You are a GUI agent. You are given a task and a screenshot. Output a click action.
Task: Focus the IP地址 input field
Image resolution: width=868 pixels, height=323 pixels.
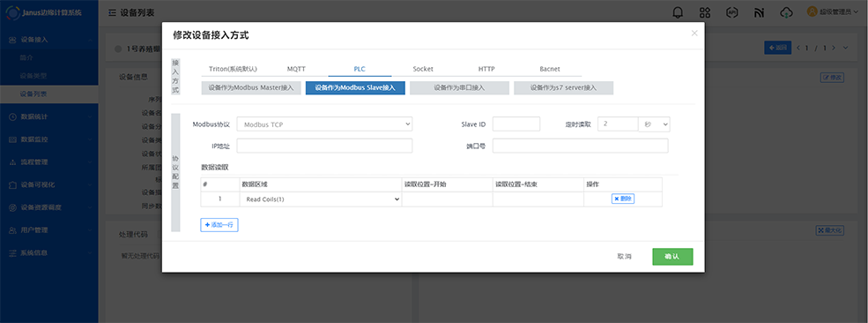pyautogui.click(x=324, y=146)
